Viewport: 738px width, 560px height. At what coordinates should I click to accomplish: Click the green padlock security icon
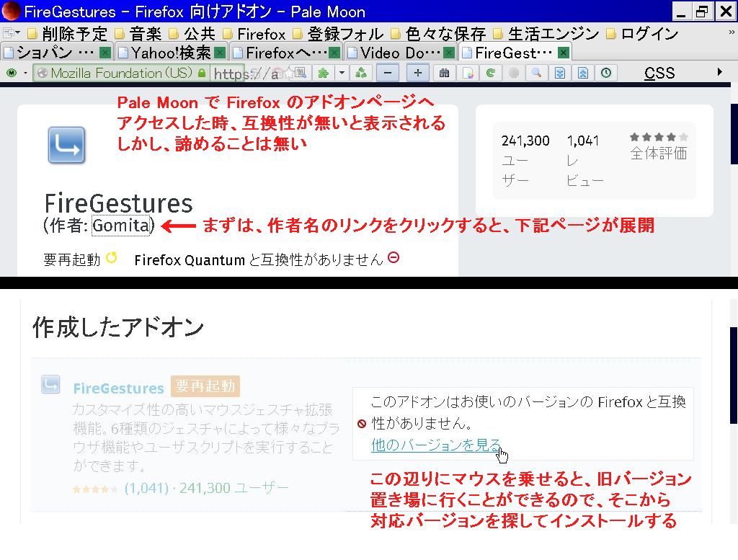202,73
